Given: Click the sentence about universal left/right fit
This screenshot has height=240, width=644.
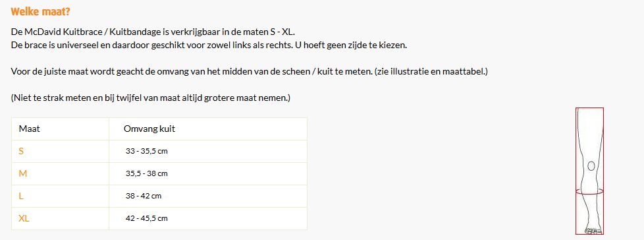Looking at the screenshot, I should click(x=209, y=45).
